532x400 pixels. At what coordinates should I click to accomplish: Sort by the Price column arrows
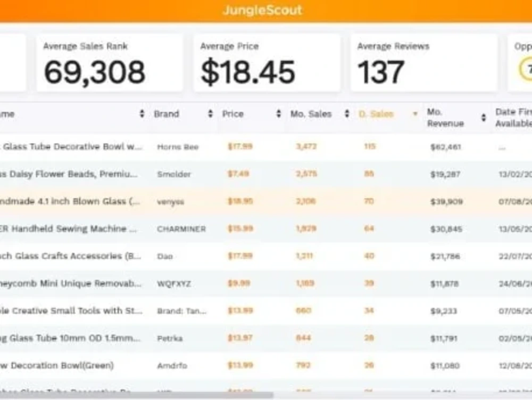[x=279, y=114]
